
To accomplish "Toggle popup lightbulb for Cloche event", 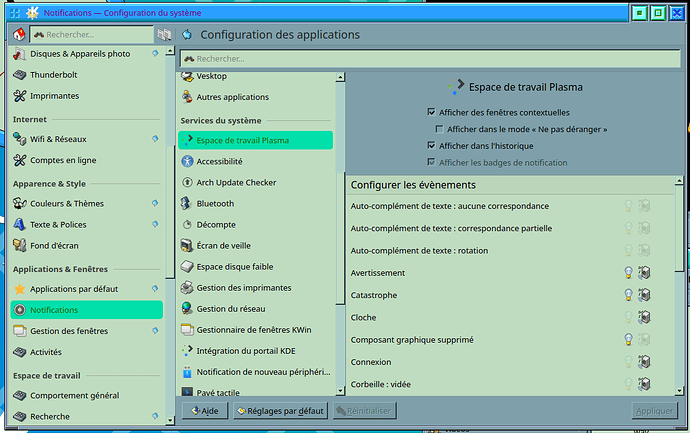I will point(628,317).
